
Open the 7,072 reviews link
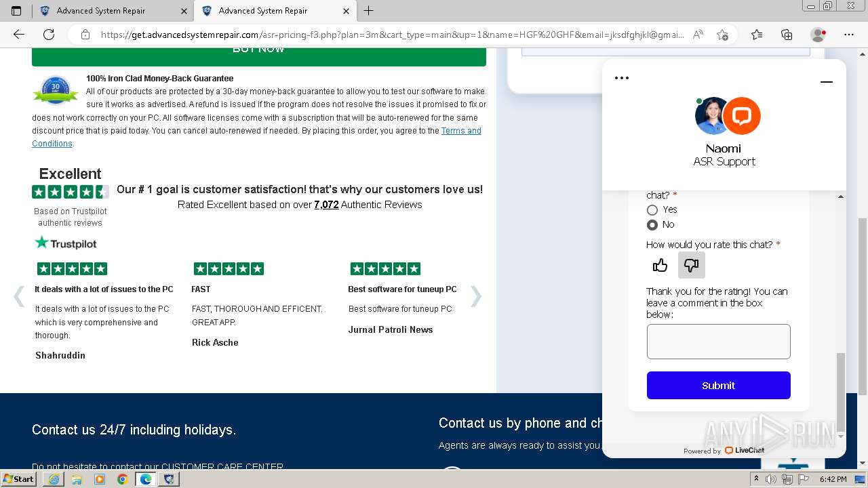coord(326,205)
